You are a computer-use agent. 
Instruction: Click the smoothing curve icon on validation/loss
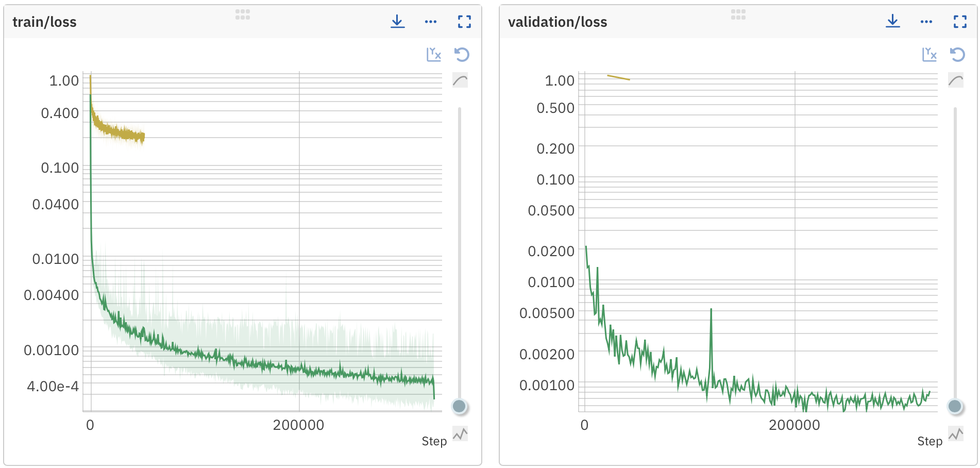coord(955,80)
